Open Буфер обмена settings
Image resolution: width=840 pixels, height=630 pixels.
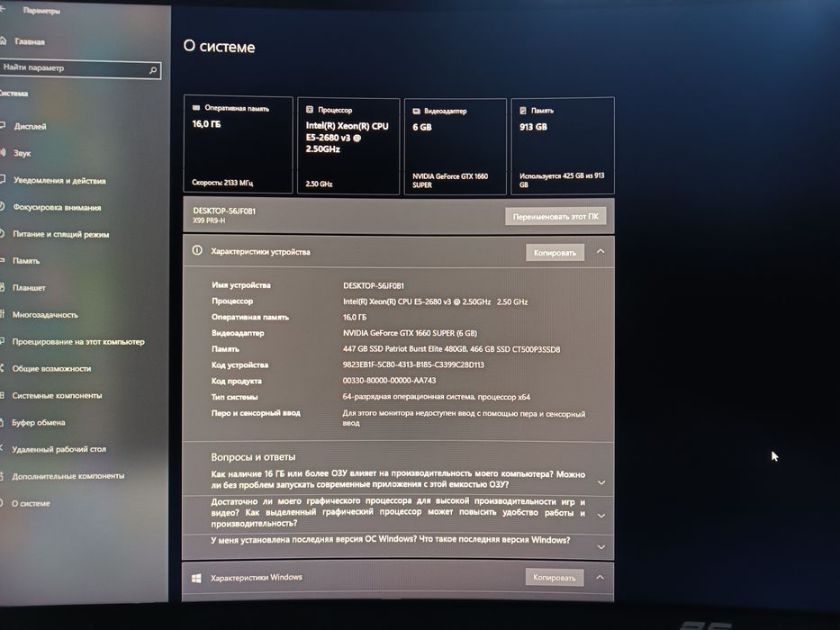pyautogui.click(x=39, y=422)
